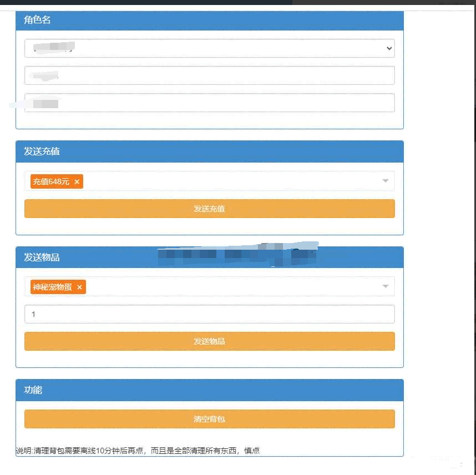Remove the 充值648元 tag via its × icon
The image size is (476, 475).
click(77, 182)
